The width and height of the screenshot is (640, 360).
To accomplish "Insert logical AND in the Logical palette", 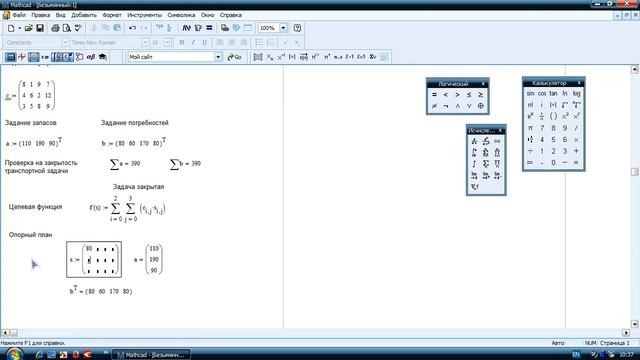I will pos(458,106).
